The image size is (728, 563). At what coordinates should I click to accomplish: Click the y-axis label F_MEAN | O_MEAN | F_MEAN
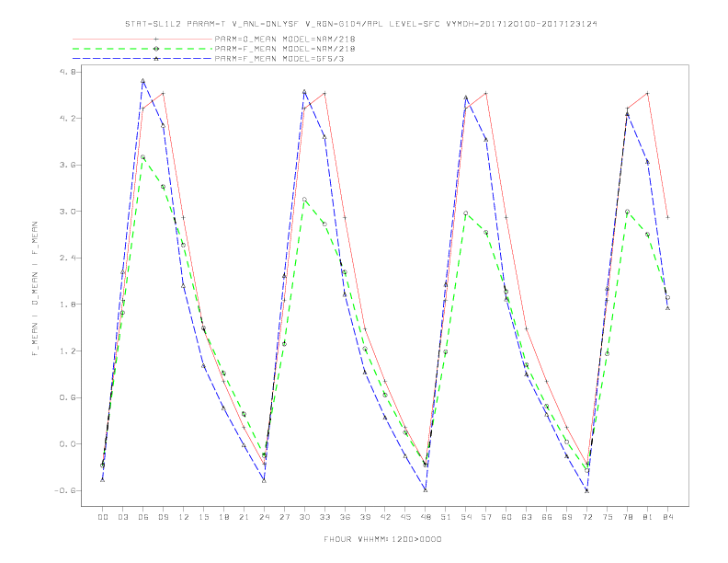pos(35,289)
